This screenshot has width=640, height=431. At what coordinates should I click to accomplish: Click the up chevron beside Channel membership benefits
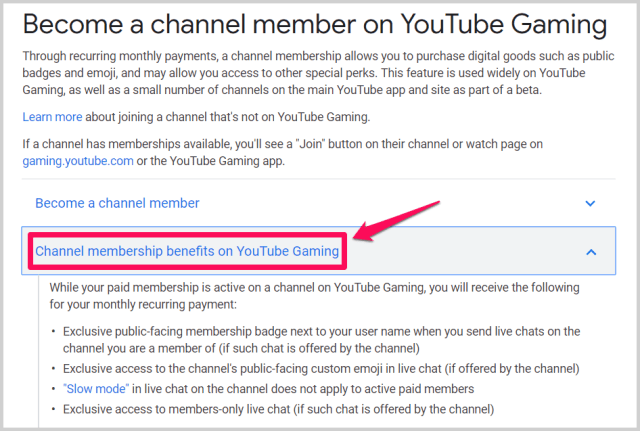click(x=591, y=252)
